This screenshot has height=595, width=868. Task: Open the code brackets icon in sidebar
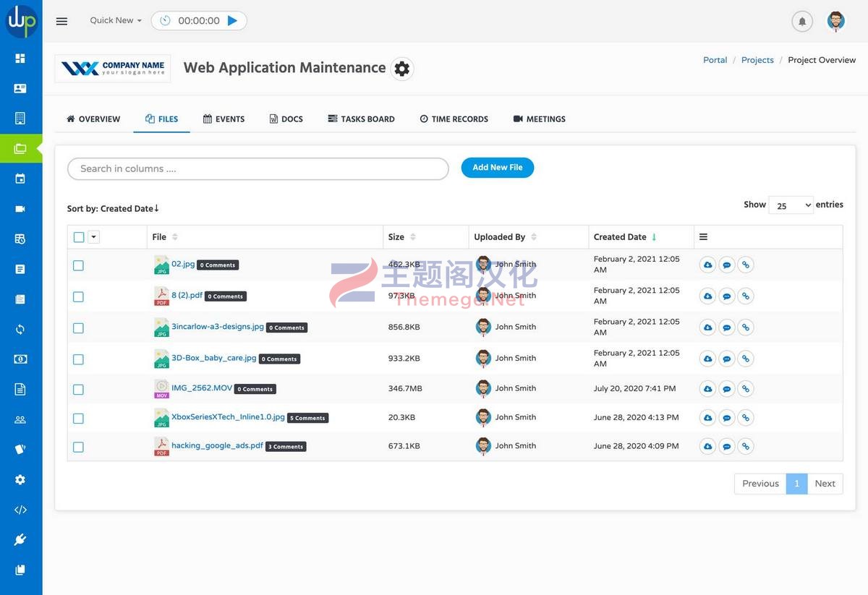point(20,510)
